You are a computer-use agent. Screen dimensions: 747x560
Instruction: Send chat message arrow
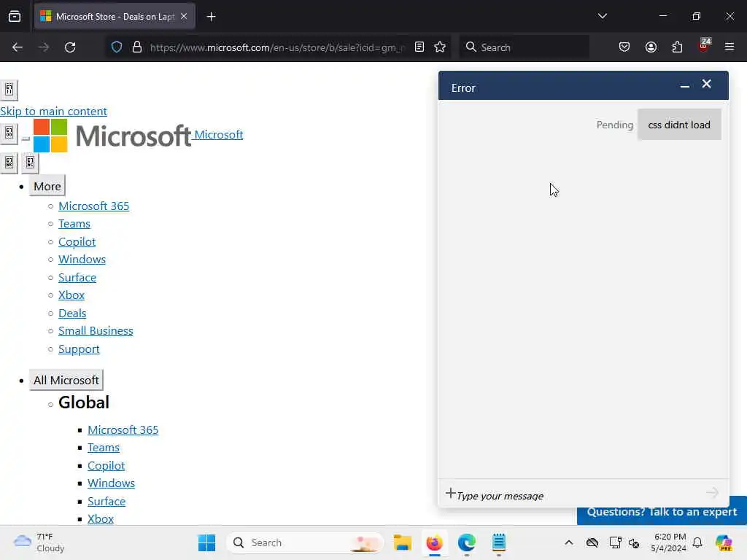[x=712, y=493]
